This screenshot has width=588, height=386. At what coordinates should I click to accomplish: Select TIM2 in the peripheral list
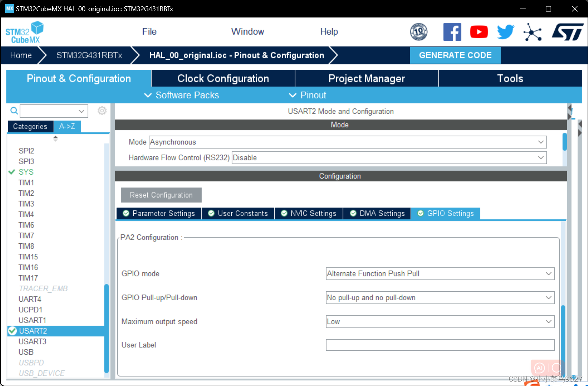pos(26,193)
